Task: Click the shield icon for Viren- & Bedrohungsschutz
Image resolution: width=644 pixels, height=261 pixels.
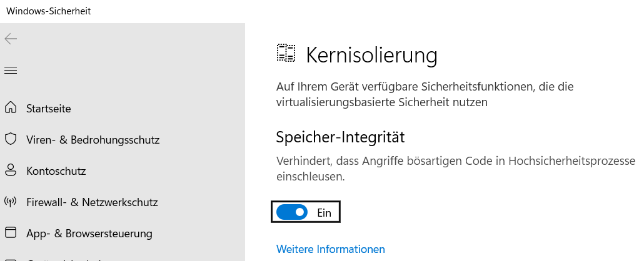Action: coord(10,139)
